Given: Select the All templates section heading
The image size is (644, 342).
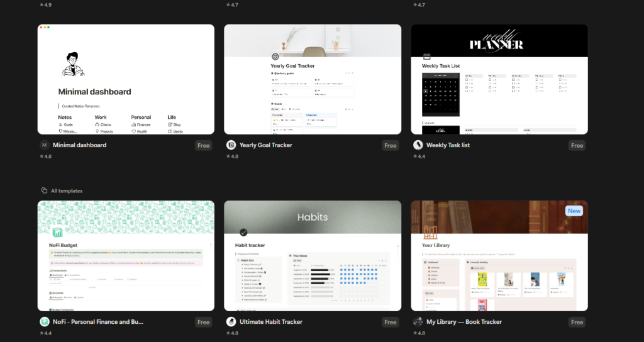Looking at the screenshot, I should pos(67,190).
